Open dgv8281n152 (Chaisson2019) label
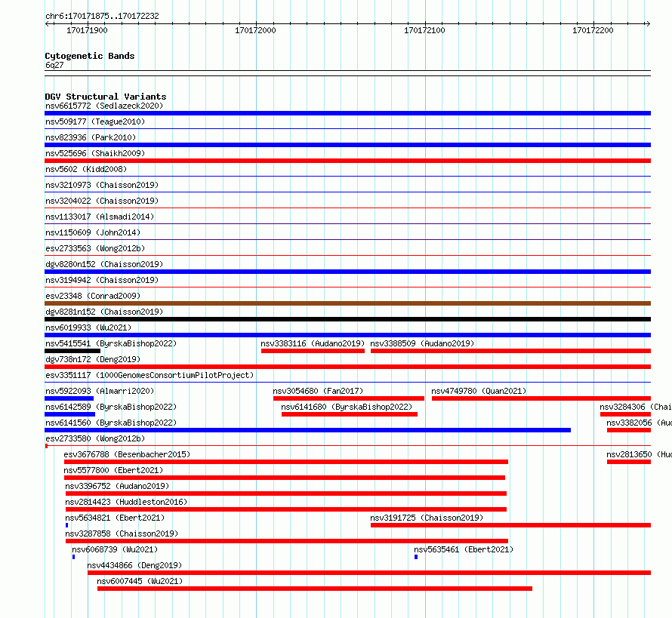Image resolution: width=672 pixels, height=618 pixels. tap(104, 312)
